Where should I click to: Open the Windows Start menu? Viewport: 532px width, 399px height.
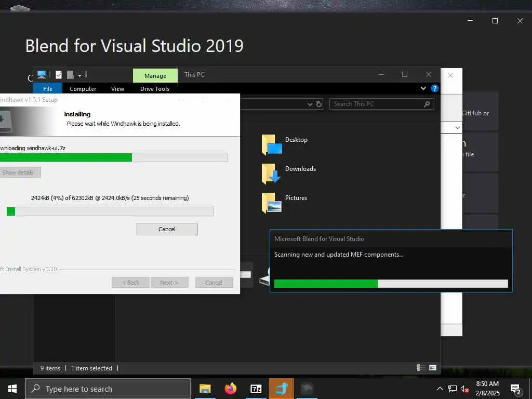pos(12,389)
